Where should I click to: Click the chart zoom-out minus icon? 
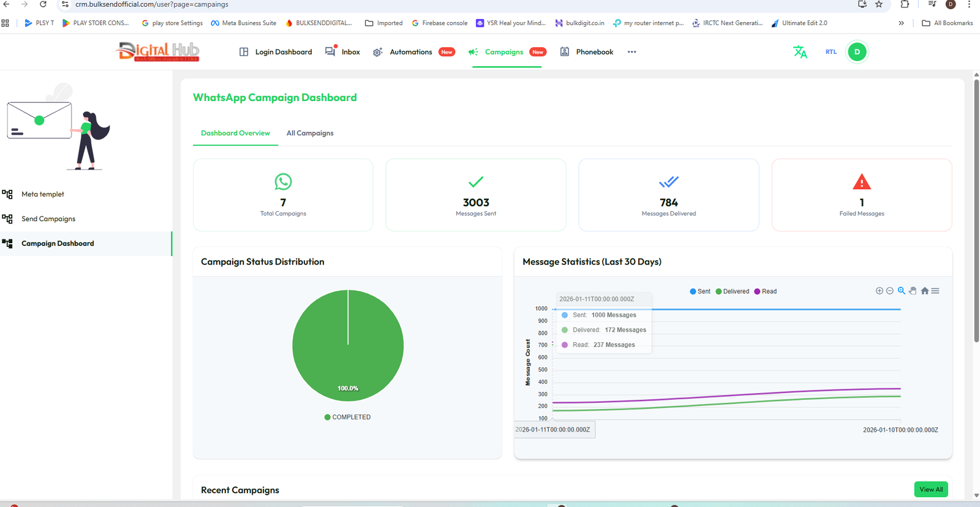890,291
